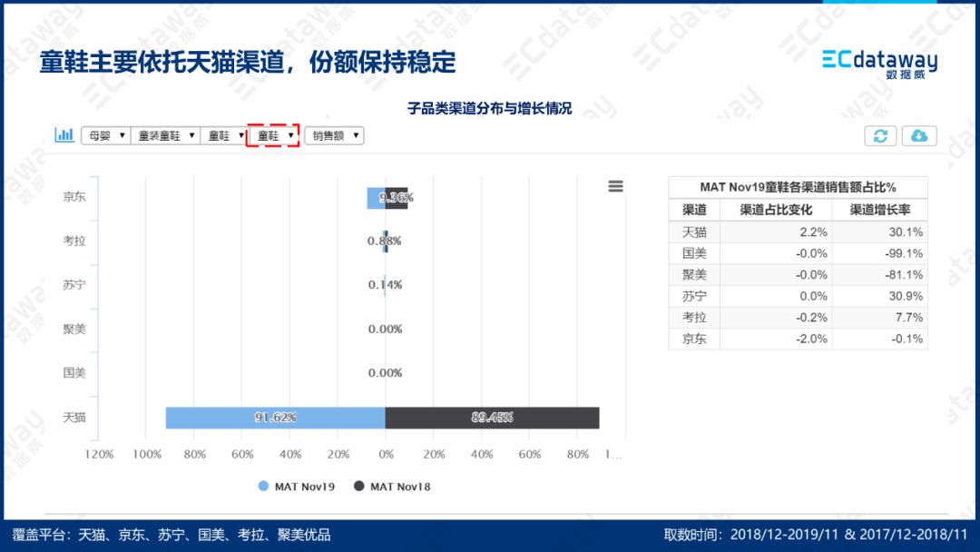Click the 京东 axis label

coord(73,197)
